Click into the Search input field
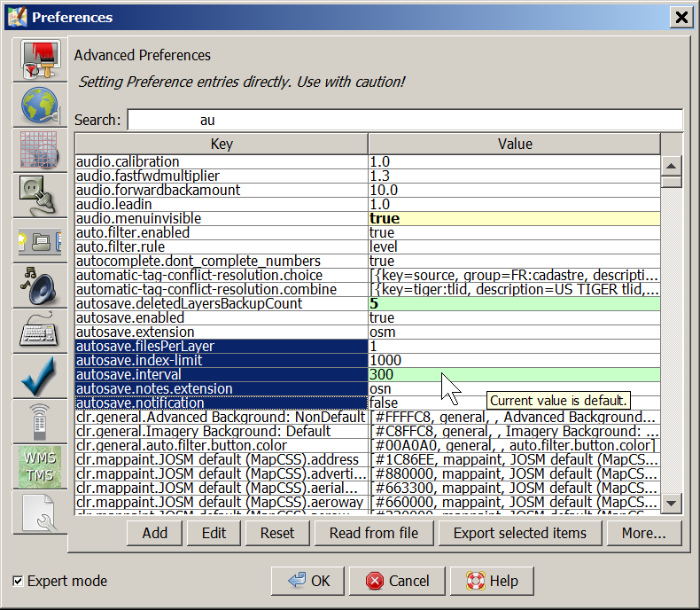Screen dimensions: 700x610 [x=404, y=120]
